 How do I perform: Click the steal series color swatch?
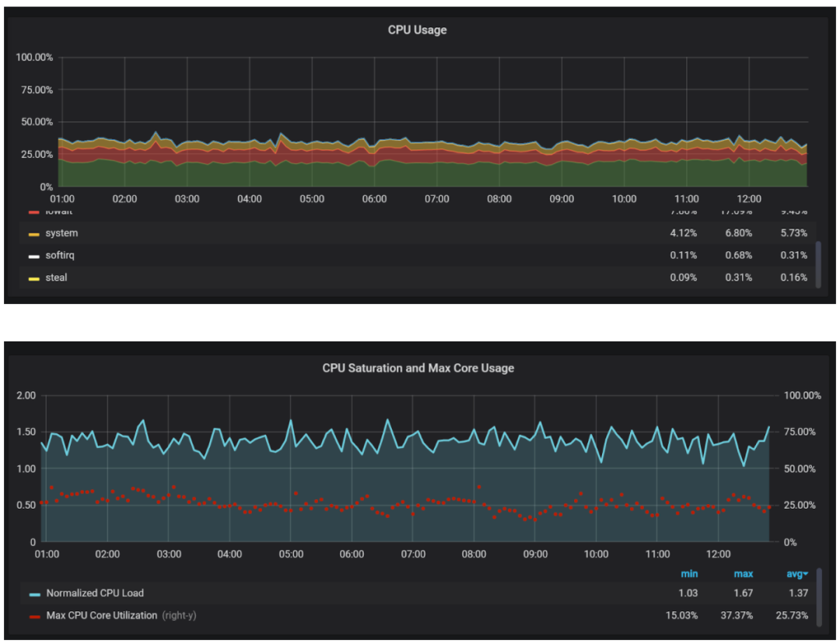tap(33, 278)
